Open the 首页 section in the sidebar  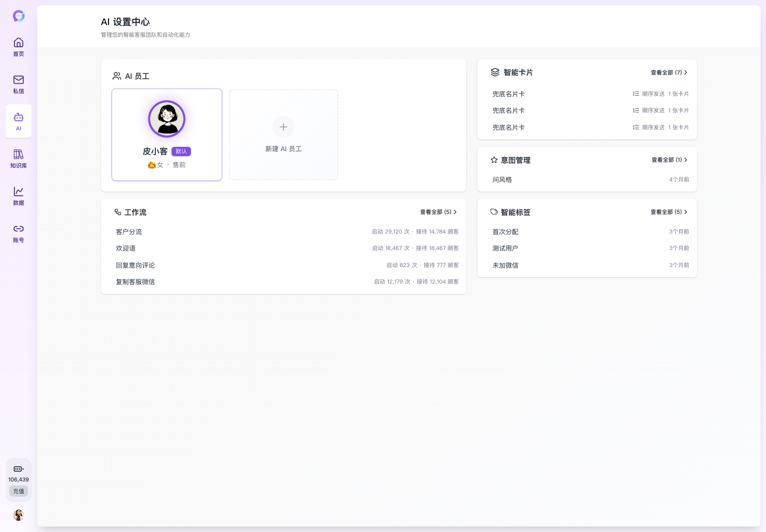pyautogui.click(x=19, y=47)
